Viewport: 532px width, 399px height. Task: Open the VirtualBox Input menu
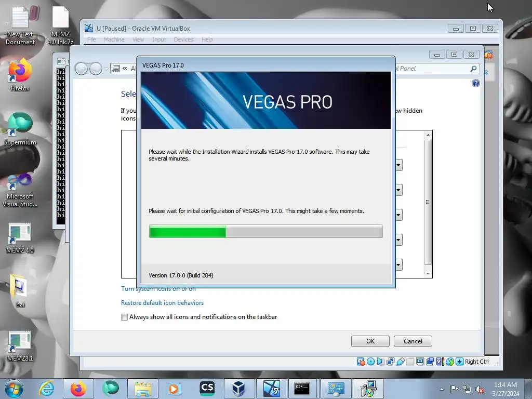click(159, 39)
